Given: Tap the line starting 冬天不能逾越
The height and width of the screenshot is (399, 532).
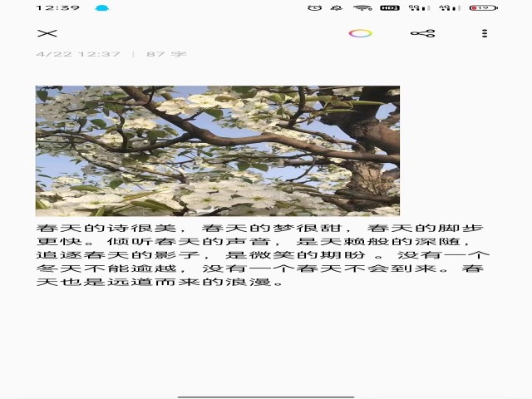Looking at the screenshot, I should pyautogui.click(x=260, y=268).
